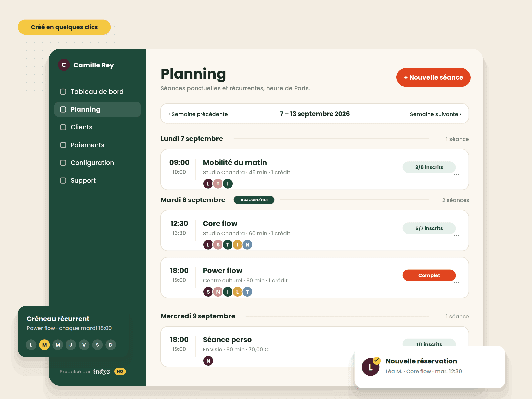
Task: Toggle grey M (mercredi) day
Action: tap(58, 345)
